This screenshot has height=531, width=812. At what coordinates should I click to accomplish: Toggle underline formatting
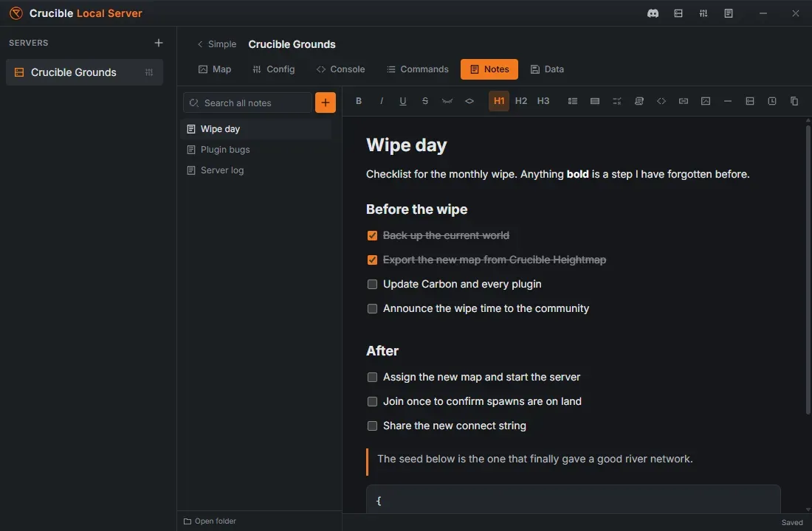[403, 101]
